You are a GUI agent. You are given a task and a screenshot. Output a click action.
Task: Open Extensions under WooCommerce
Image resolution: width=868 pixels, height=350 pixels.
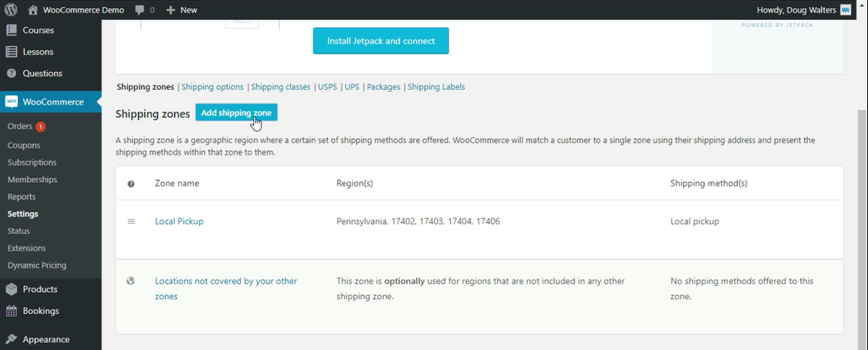point(27,248)
